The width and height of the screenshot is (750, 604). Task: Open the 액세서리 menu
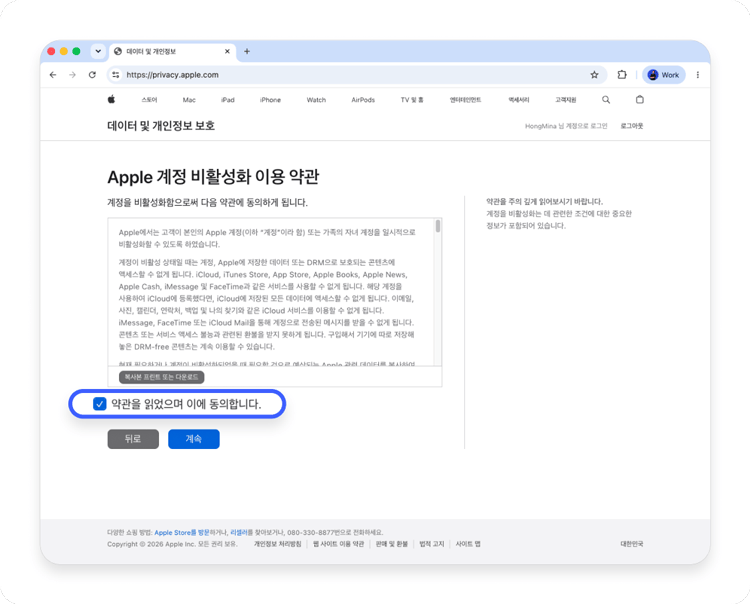point(518,100)
